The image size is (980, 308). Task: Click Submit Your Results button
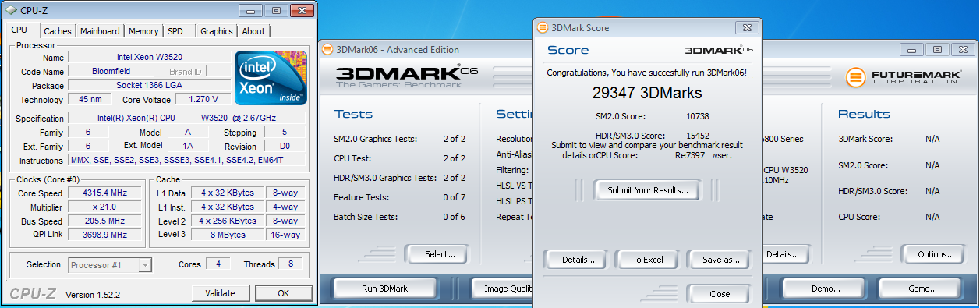tap(647, 190)
